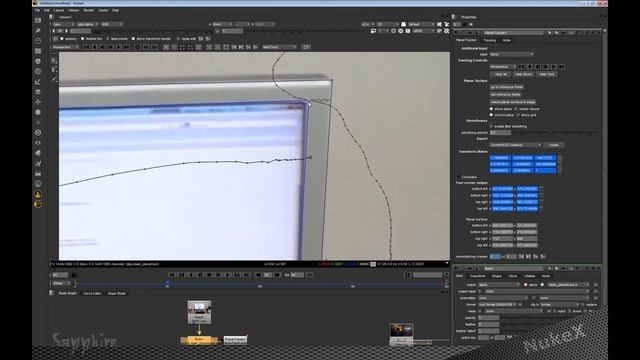Click the clear fwd button
The height and width of the screenshot is (360, 640).
pos(547,74)
